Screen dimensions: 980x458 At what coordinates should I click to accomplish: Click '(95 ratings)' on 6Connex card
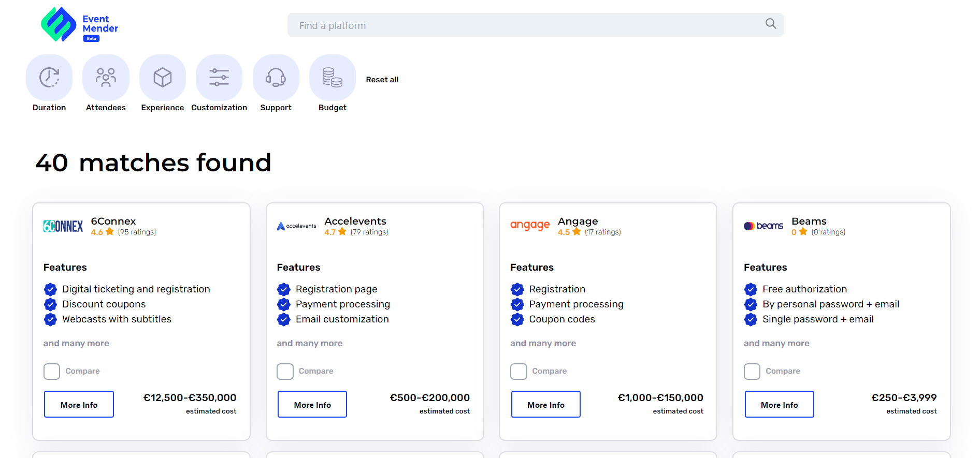pyautogui.click(x=137, y=232)
